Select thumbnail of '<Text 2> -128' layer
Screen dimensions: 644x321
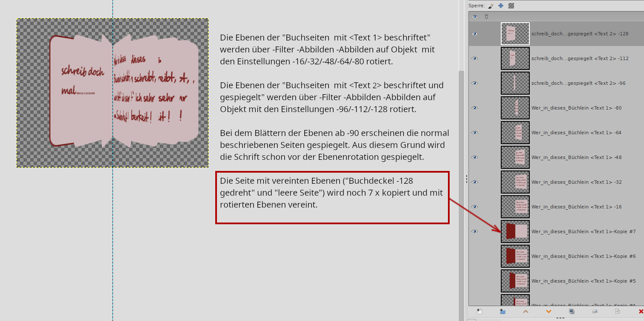(x=515, y=34)
